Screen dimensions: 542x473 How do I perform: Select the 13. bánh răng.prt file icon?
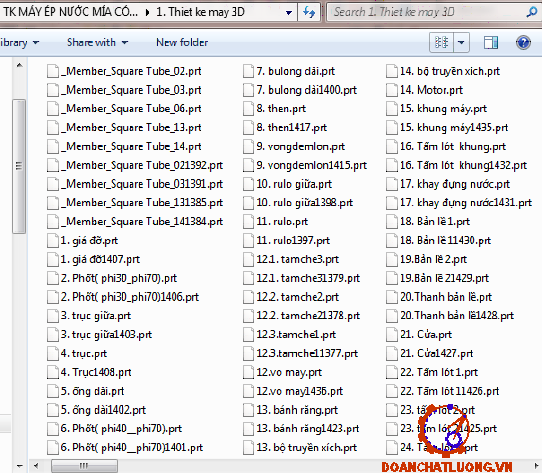tap(248, 410)
